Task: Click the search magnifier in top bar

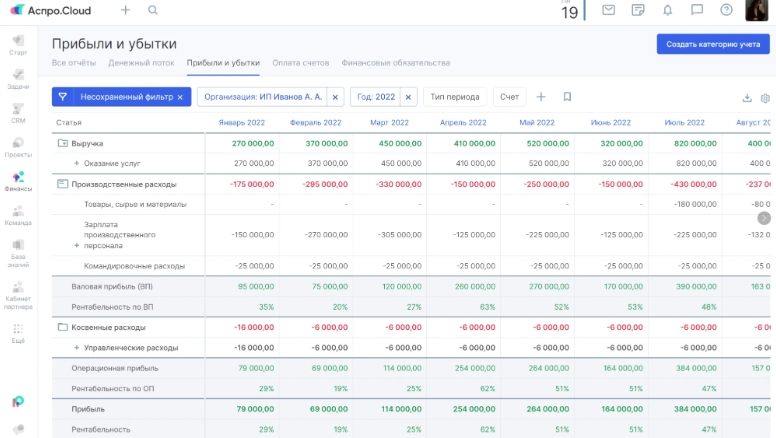Action: point(153,10)
